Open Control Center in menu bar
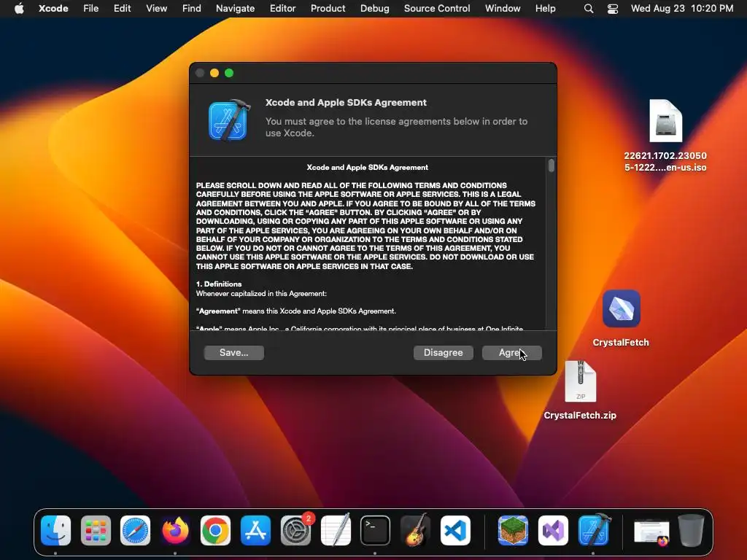This screenshot has width=747, height=560. [613, 8]
